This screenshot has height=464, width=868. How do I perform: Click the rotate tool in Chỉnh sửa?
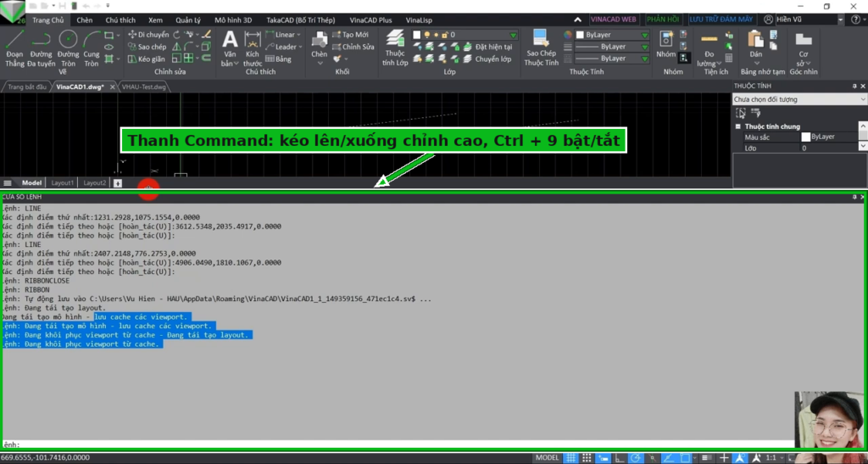(x=176, y=34)
